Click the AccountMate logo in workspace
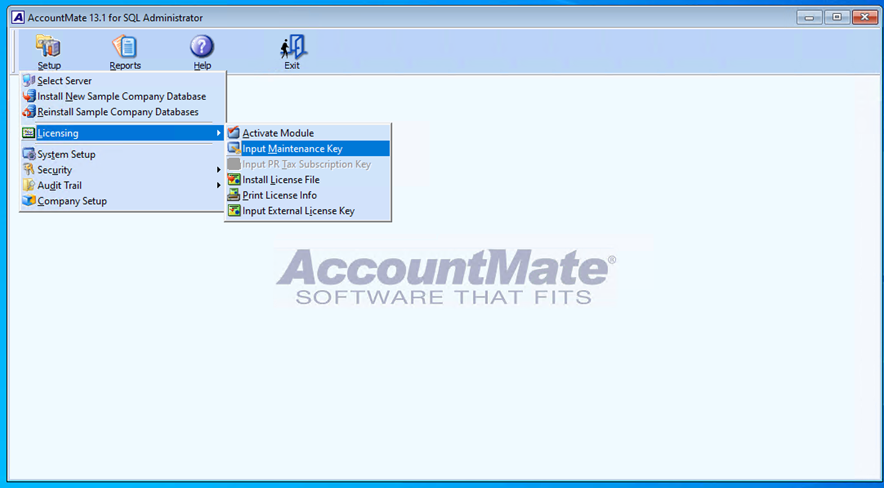 tap(445, 277)
